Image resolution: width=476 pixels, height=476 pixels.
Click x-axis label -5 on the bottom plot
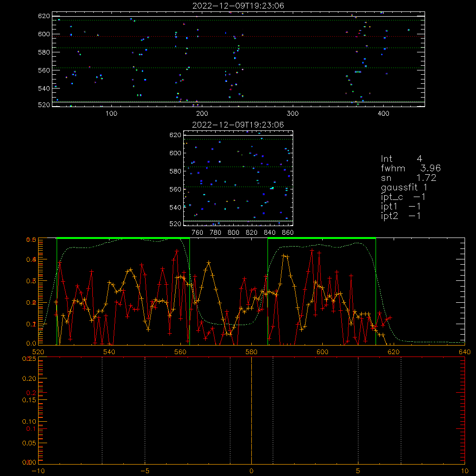tap(145, 471)
